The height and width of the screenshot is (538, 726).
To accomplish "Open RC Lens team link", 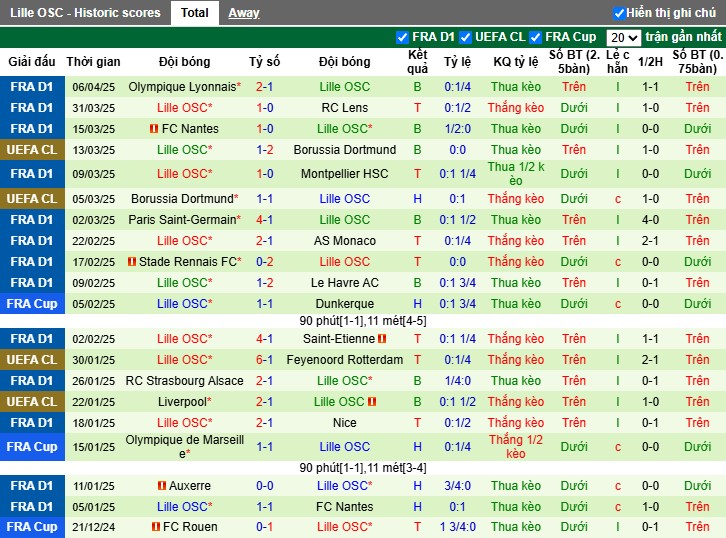I will 344,108.
